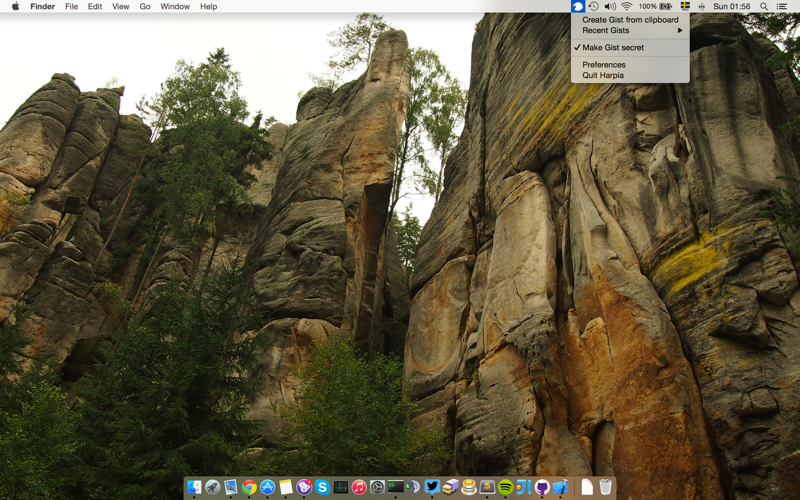Click the Harpia menu bar icon
Image resolution: width=800 pixels, height=500 pixels.
[x=578, y=6]
